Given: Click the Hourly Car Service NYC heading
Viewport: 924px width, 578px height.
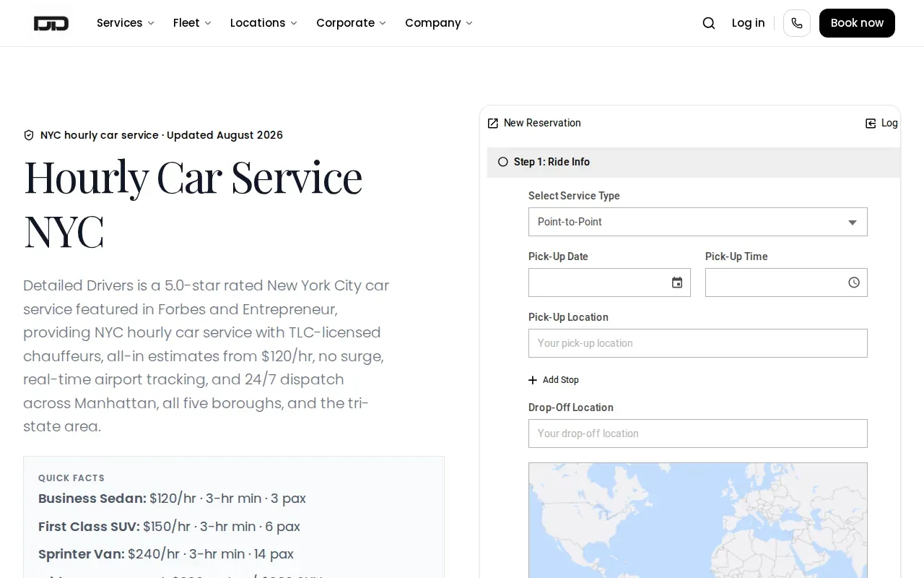Looking at the screenshot, I should click(193, 204).
